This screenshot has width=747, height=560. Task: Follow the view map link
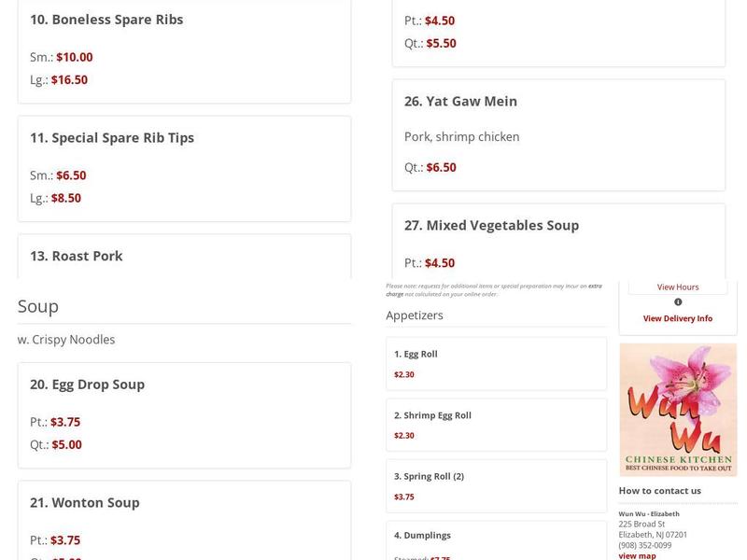pyautogui.click(x=637, y=555)
